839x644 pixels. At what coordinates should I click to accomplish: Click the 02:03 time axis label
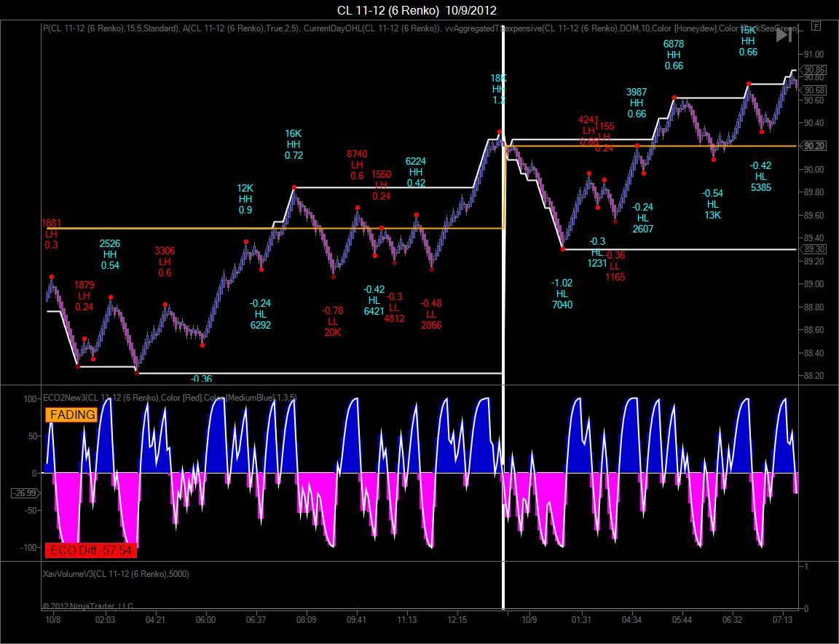coord(105,620)
